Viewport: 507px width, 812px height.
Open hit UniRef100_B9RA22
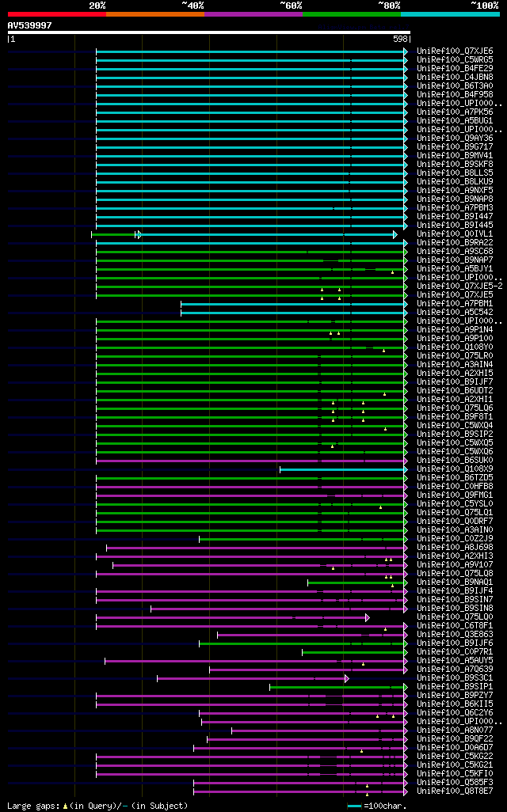pyautogui.click(x=456, y=243)
